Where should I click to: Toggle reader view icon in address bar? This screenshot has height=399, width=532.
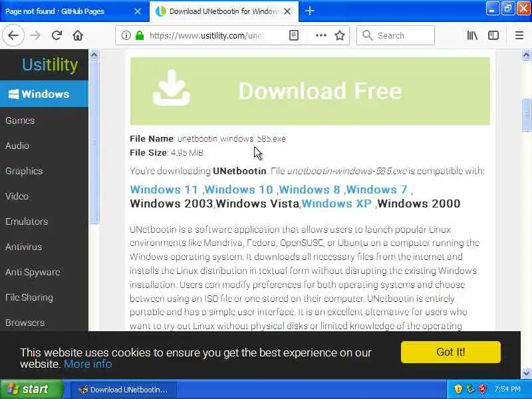coord(294,35)
